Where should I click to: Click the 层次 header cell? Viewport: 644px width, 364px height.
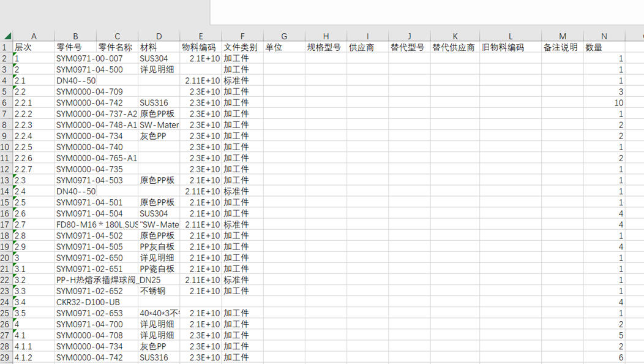pyautogui.click(x=34, y=47)
